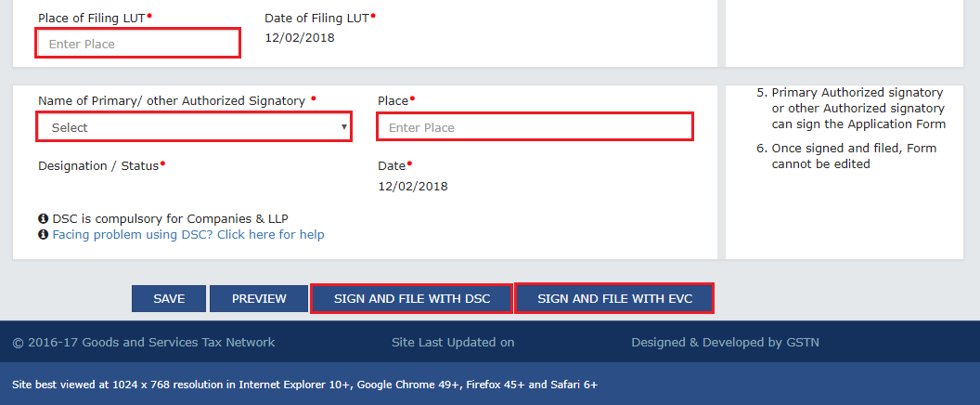980x405 pixels.
Task: Open the DSC help link
Action: [x=188, y=235]
